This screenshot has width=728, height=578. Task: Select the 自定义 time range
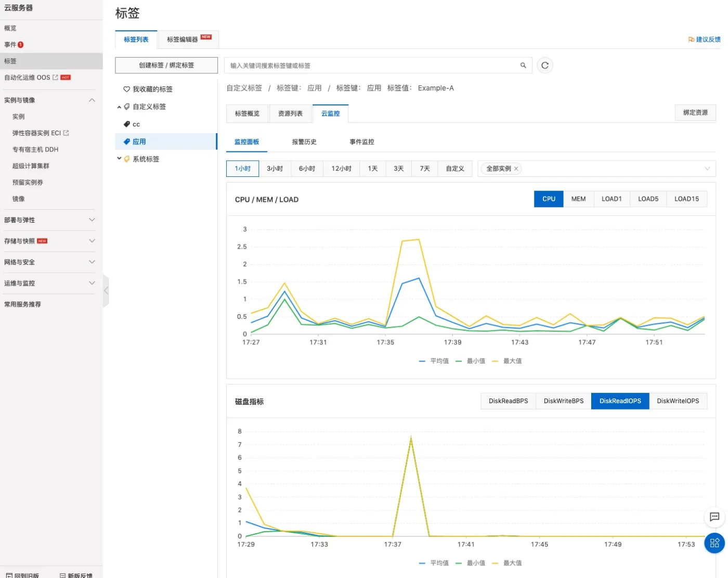click(x=455, y=169)
